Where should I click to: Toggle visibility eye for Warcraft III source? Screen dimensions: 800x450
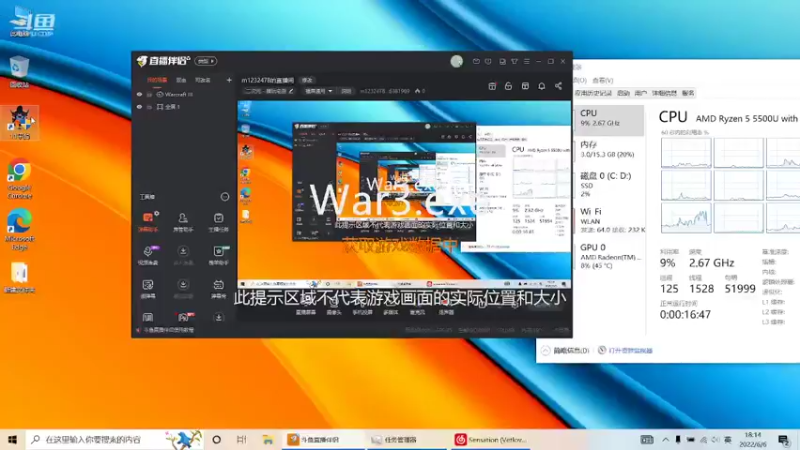point(139,94)
